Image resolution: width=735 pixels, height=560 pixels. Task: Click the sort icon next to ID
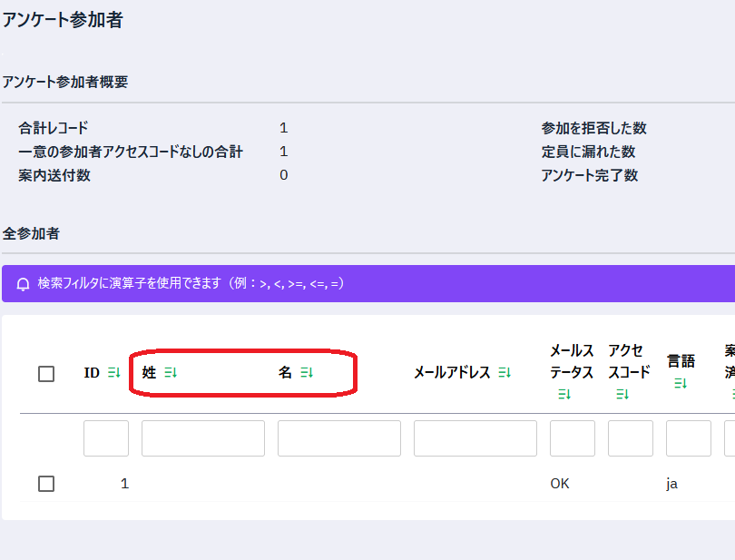pyautogui.click(x=113, y=373)
